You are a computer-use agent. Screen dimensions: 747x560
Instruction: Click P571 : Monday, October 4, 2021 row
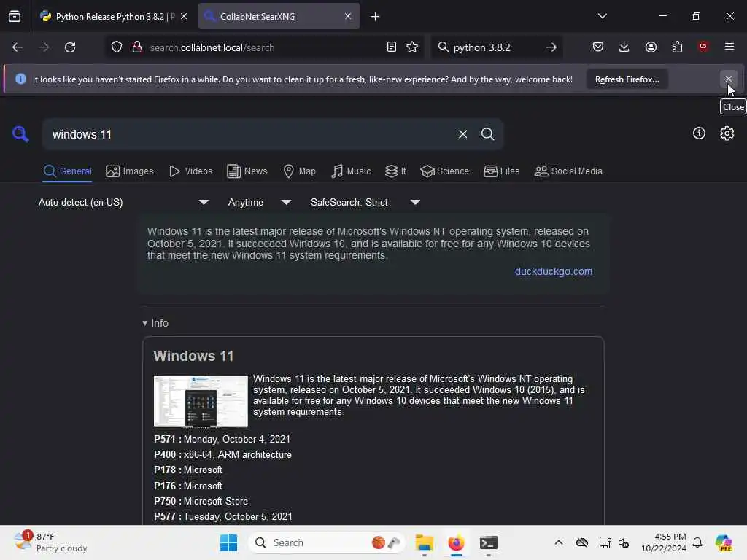[x=222, y=439]
